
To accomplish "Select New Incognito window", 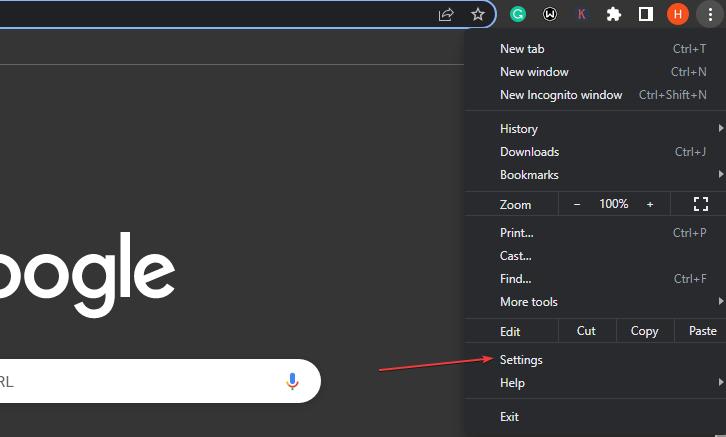I will pos(560,95).
